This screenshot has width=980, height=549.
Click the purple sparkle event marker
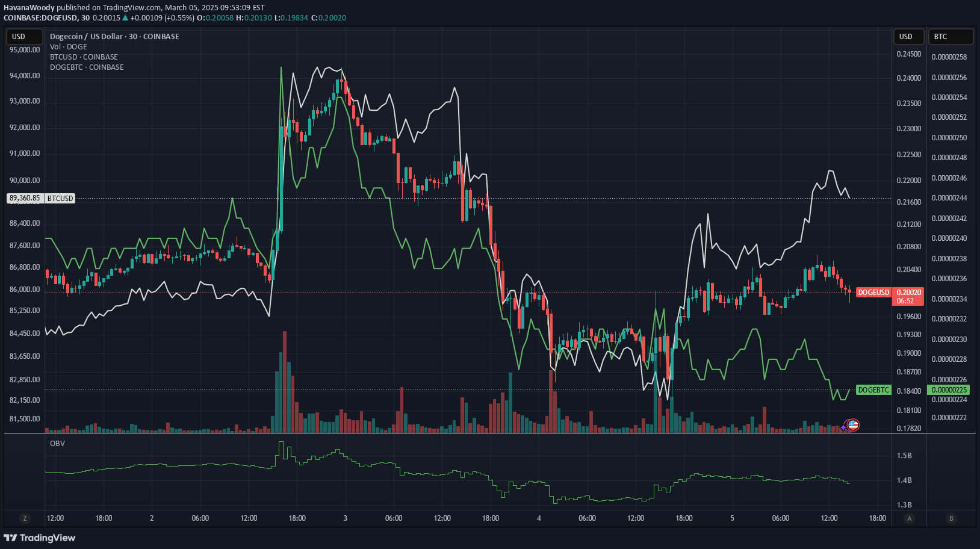click(x=845, y=427)
